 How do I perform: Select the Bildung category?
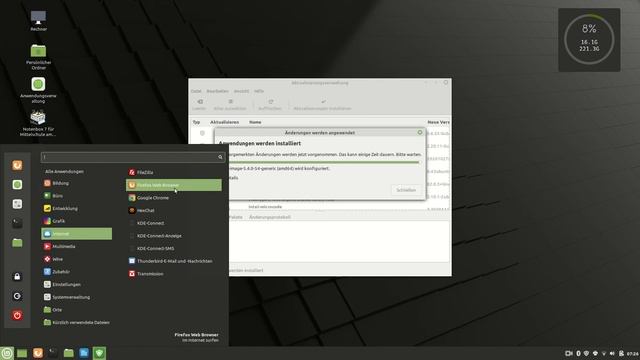point(76,183)
